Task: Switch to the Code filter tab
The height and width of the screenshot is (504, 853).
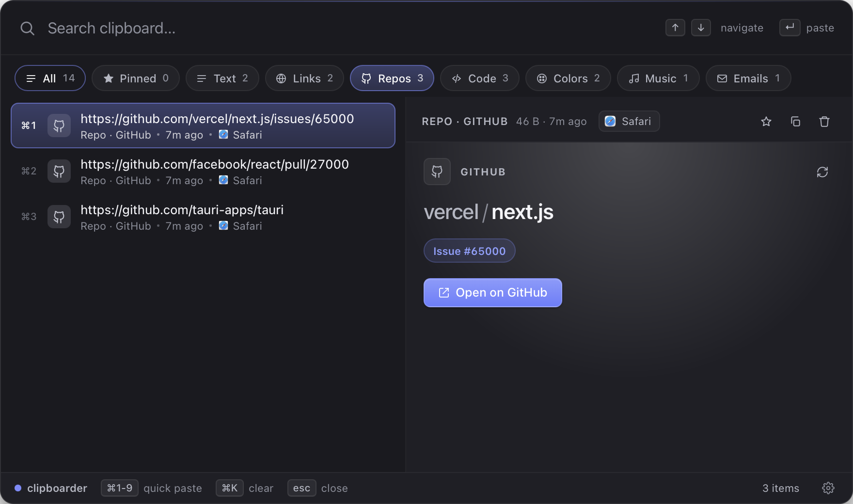Action: [480, 78]
